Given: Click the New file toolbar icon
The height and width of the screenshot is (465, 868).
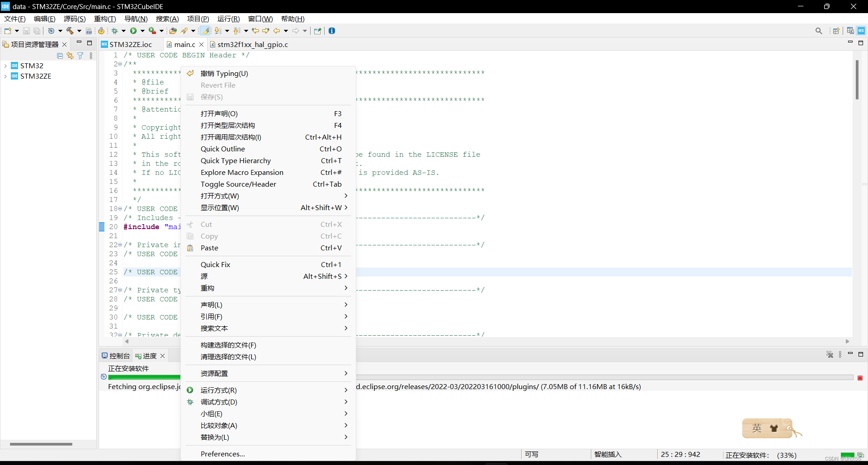Looking at the screenshot, I should click(x=8, y=31).
